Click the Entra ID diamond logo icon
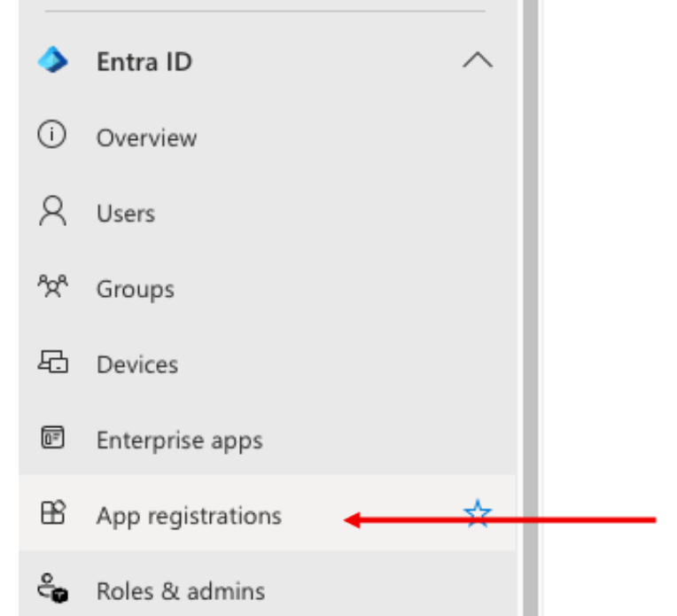 (x=52, y=59)
